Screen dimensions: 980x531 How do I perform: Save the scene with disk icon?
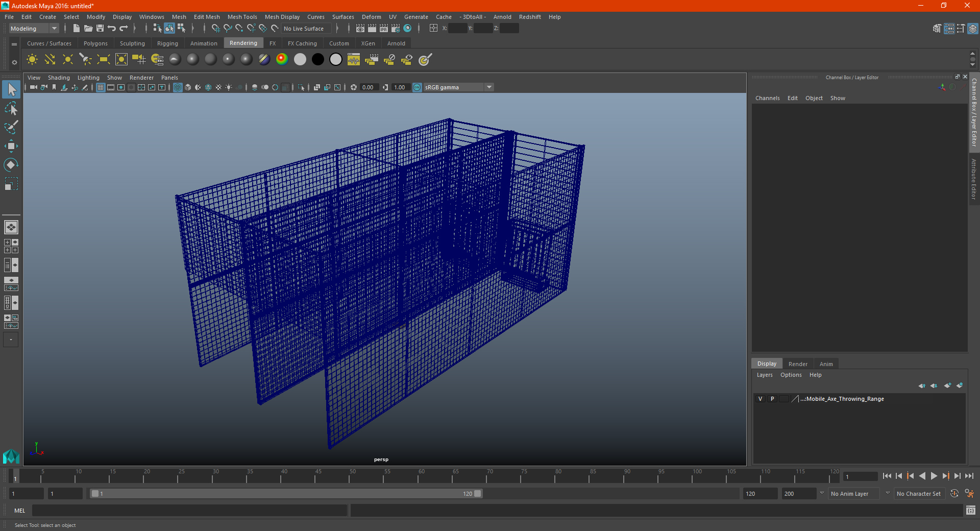coord(100,29)
